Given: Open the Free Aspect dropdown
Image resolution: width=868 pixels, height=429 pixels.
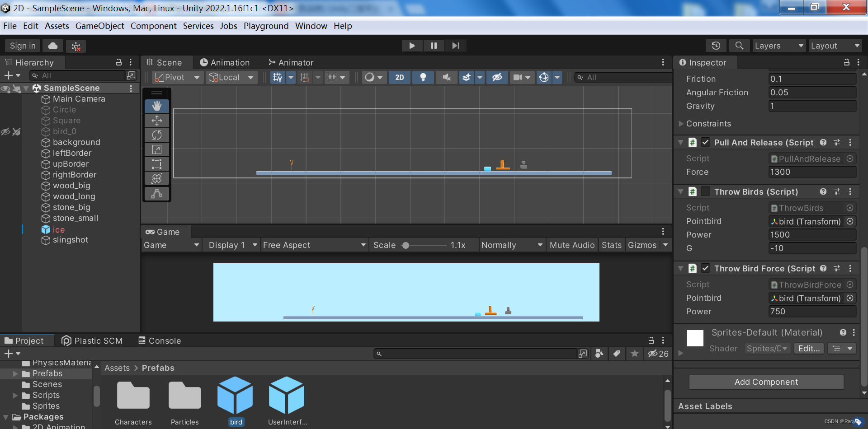Looking at the screenshot, I should [314, 245].
